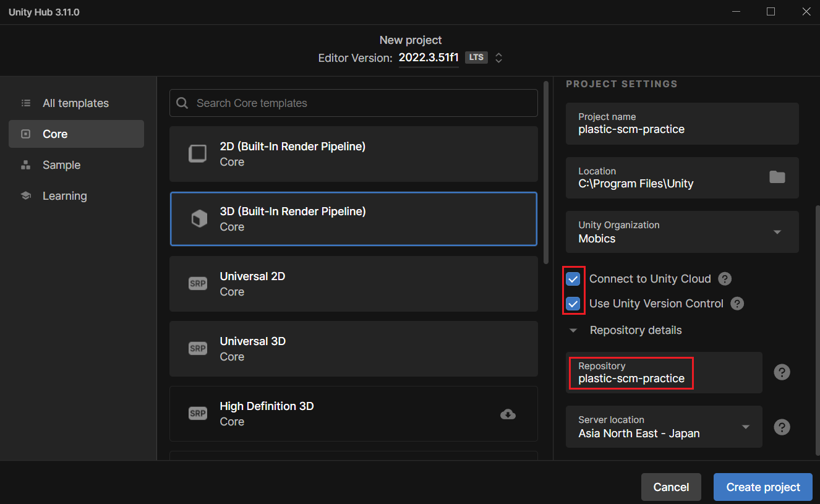Click the SRP icon of Universal 2D
This screenshot has width=820, height=504.
tap(198, 284)
